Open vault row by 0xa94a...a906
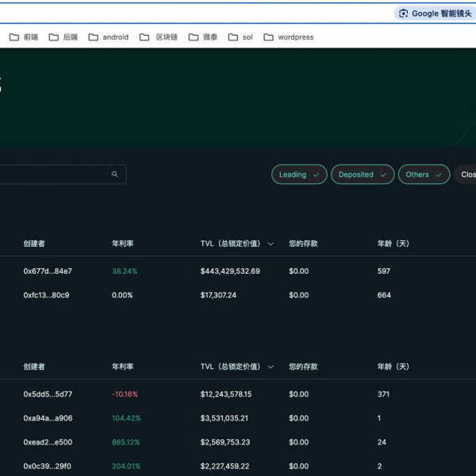The image size is (476, 476). 238,418
